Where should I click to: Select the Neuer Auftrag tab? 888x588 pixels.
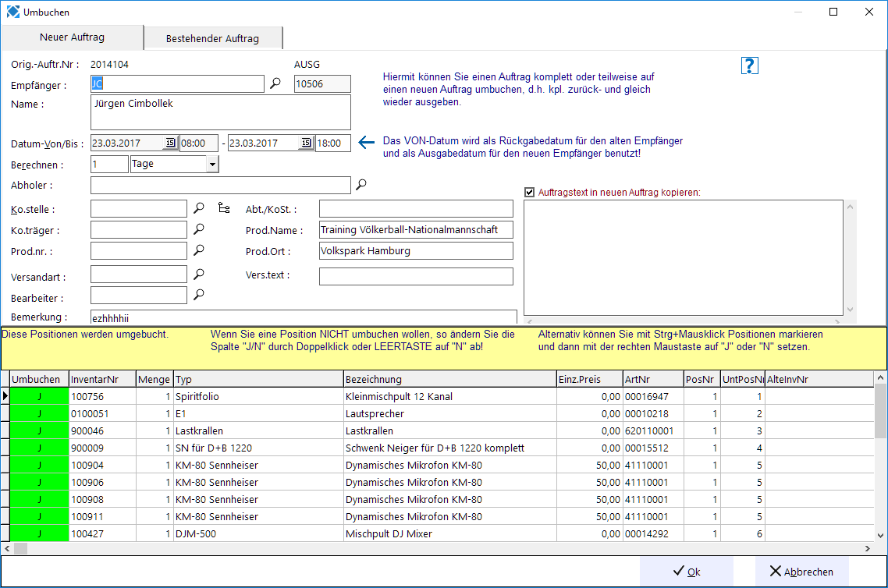tap(72, 37)
